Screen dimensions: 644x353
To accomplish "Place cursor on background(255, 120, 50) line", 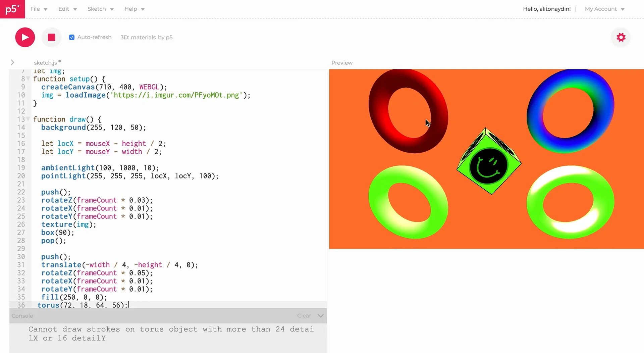I will [x=94, y=128].
